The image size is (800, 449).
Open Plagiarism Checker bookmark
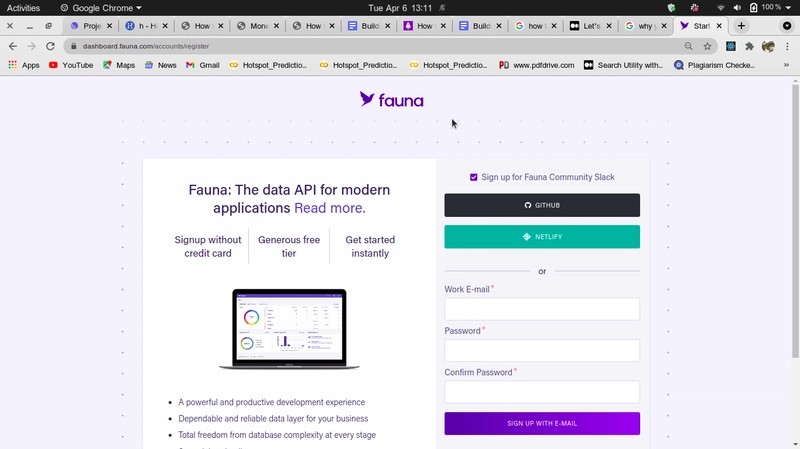pyautogui.click(x=714, y=65)
